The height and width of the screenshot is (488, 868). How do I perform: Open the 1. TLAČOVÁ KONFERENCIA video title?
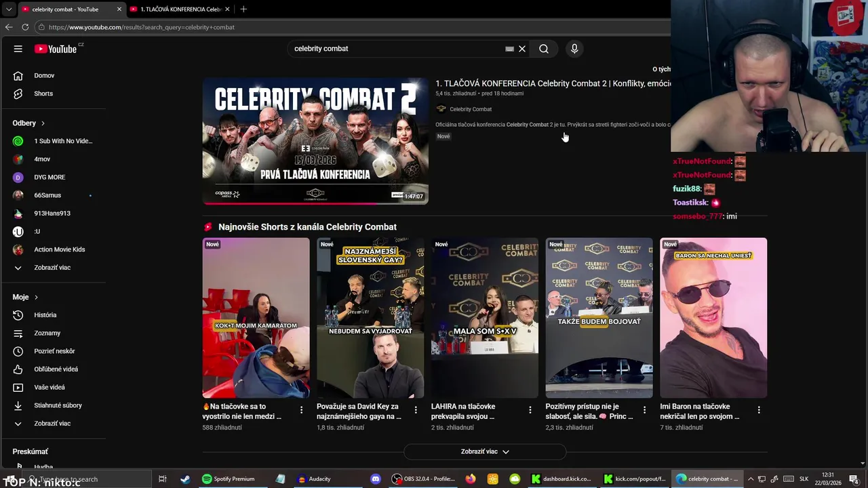pyautogui.click(x=553, y=83)
